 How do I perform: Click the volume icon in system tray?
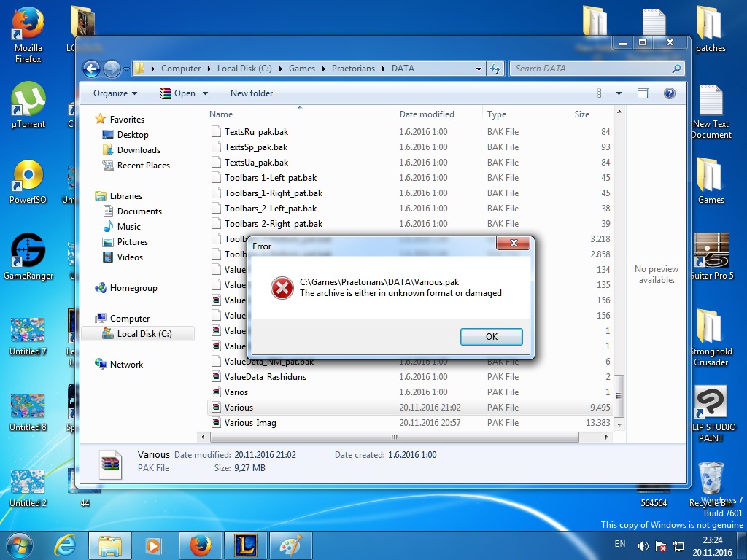click(643, 546)
